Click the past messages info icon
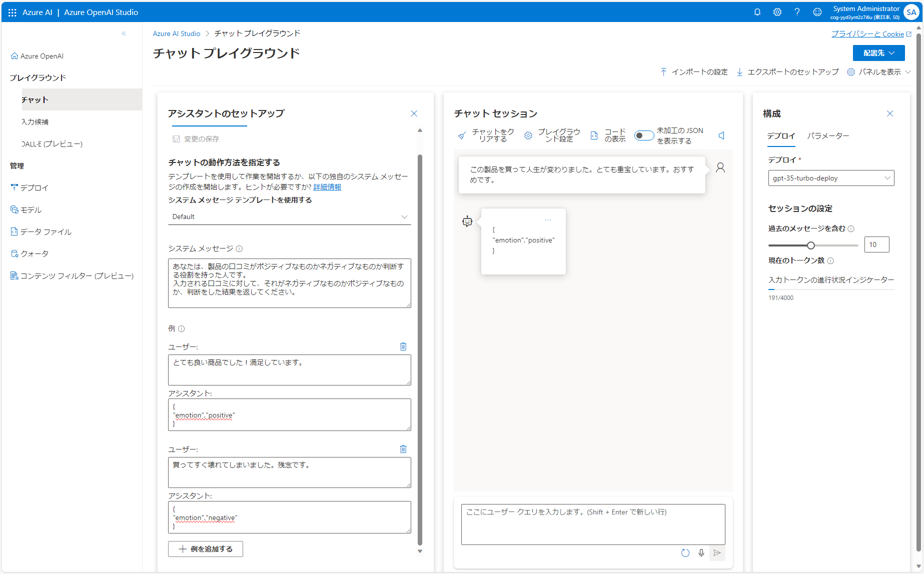924x574 pixels. click(x=851, y=228)
